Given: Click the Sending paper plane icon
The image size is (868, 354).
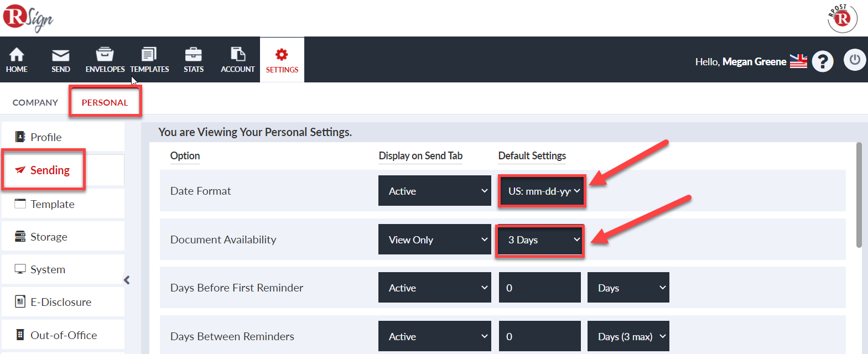Looking at the screenshot, I should [20, 170].
